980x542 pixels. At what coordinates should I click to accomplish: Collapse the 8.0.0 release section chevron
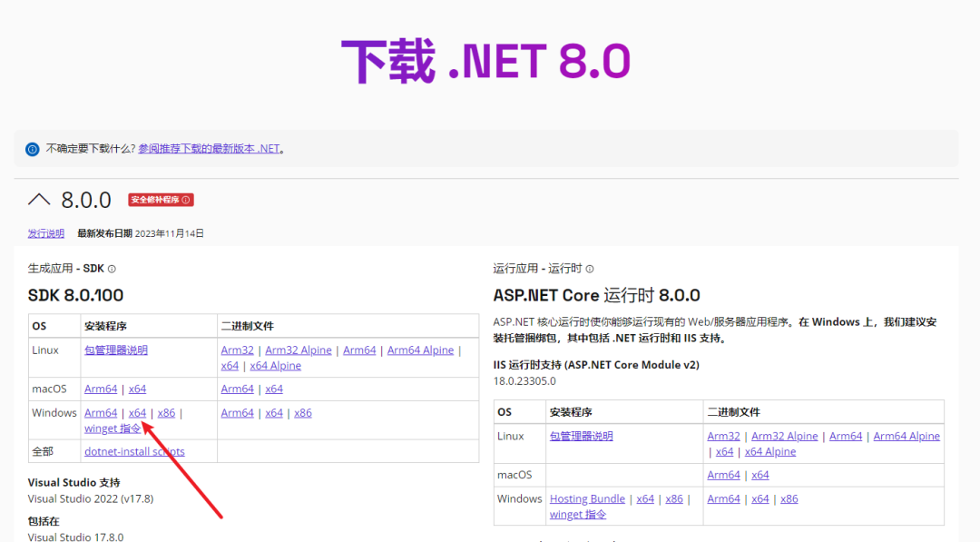point(39,200)
